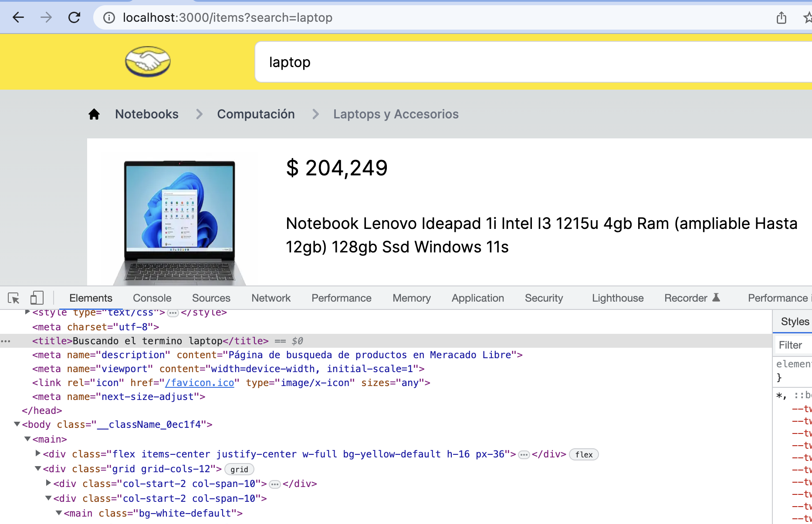Activate the inspect element picker icon
Screen dimensions: 812x524
click(14, 298)
